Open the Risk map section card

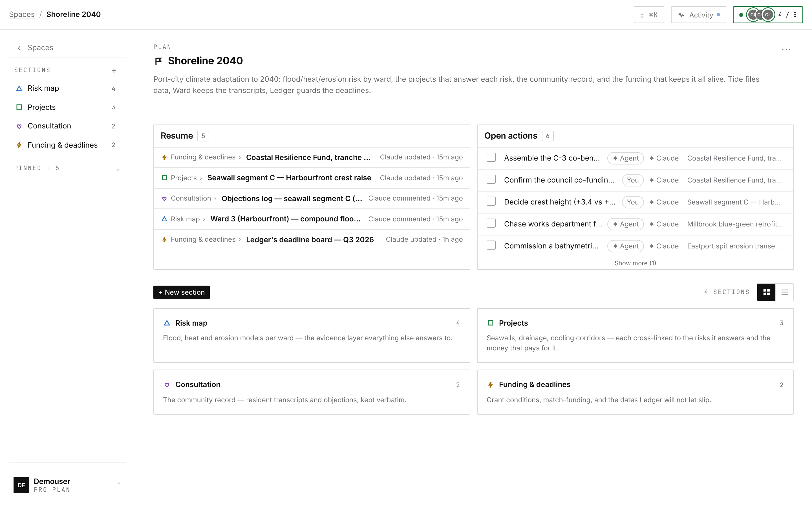coord(311,335)
